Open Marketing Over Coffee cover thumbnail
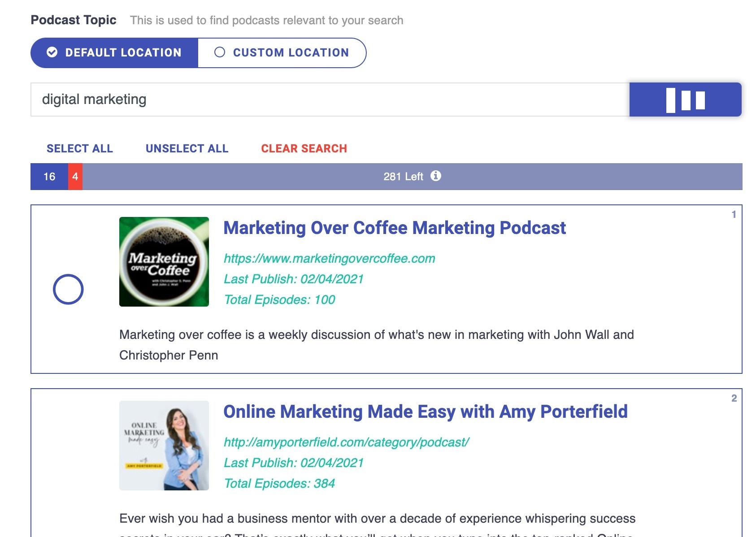 164,262
